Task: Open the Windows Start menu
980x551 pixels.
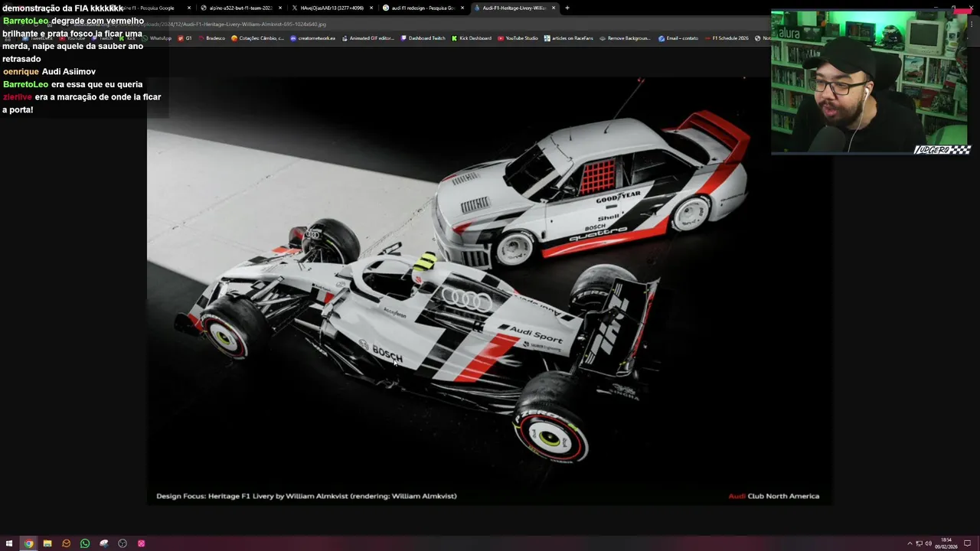Action: click(9, 543)
